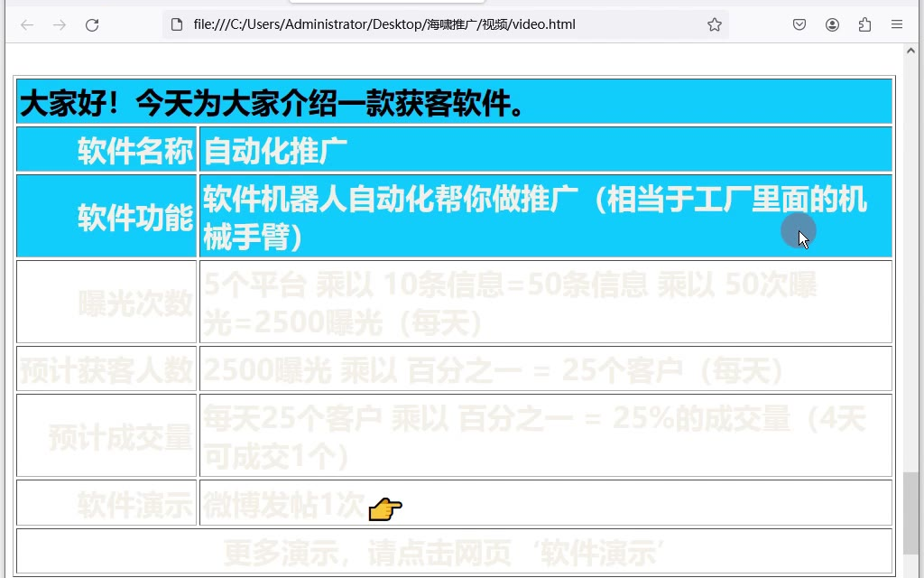924x578 pixels.
Task: Click the file page icon in address bar
Action: tap(177, 24)
